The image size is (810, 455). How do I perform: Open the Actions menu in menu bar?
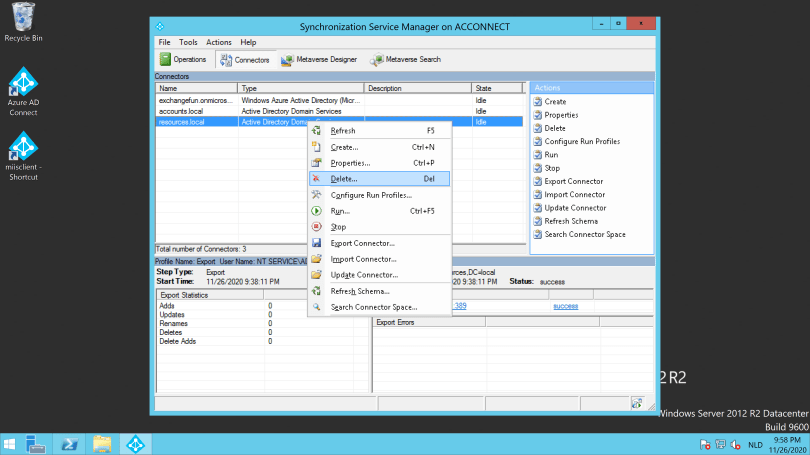[x=218, y=43]
